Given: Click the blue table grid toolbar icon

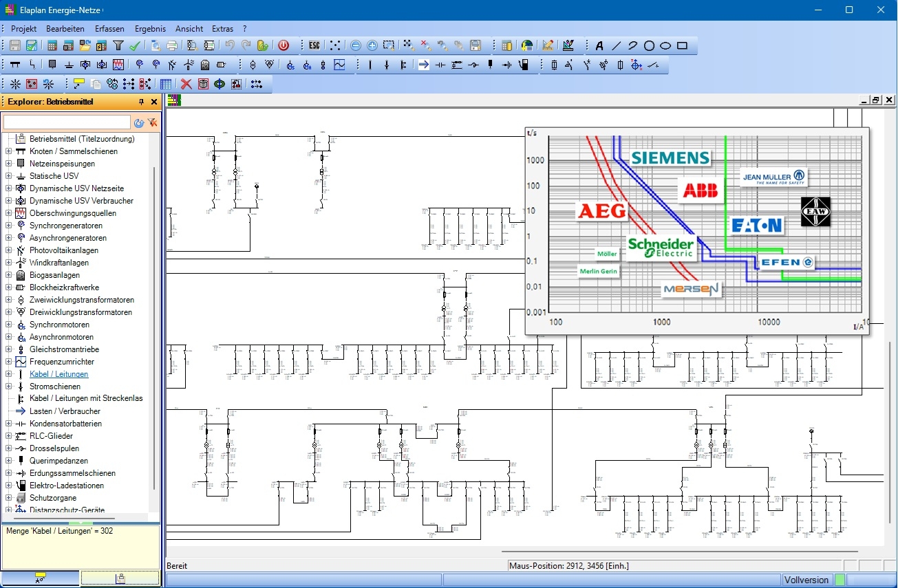Looking at the screenshot, I should coord(166,84).
